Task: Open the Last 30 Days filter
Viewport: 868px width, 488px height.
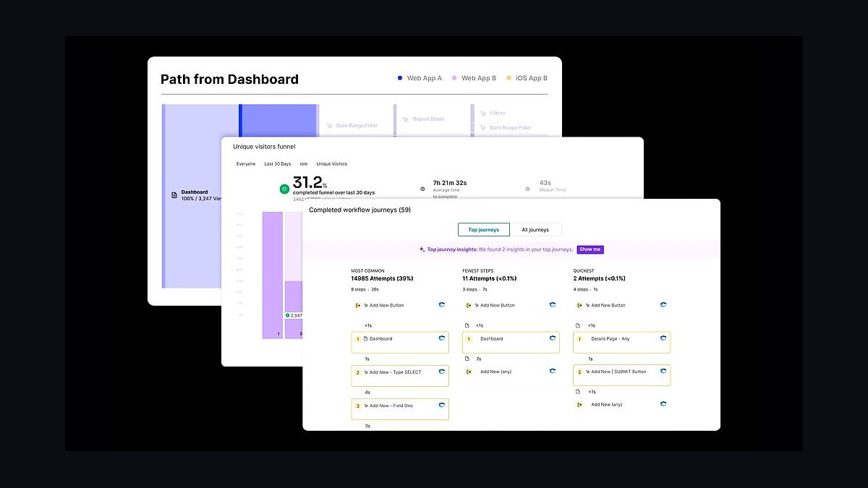Action: (x=278, y=164)
